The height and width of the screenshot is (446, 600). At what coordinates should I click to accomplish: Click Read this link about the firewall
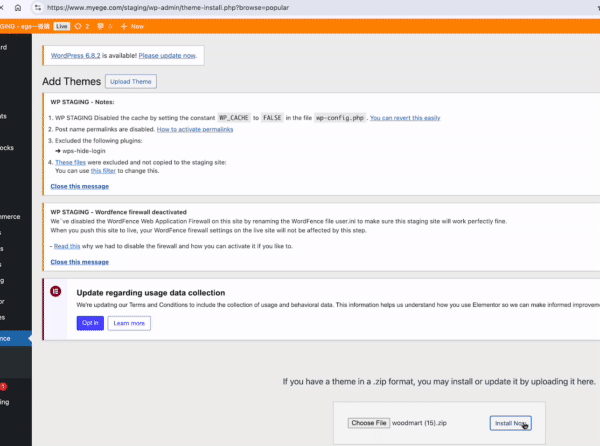pos(67,246)
